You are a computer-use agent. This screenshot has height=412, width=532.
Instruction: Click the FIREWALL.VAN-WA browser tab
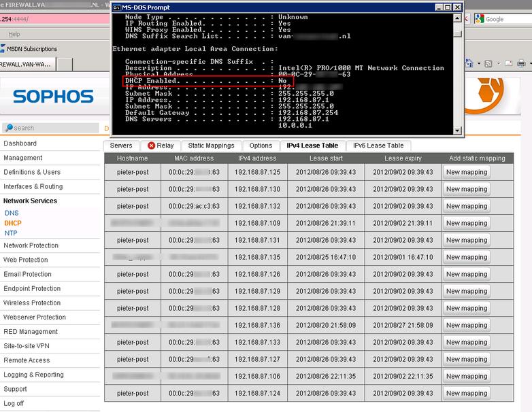click(27, 64)
